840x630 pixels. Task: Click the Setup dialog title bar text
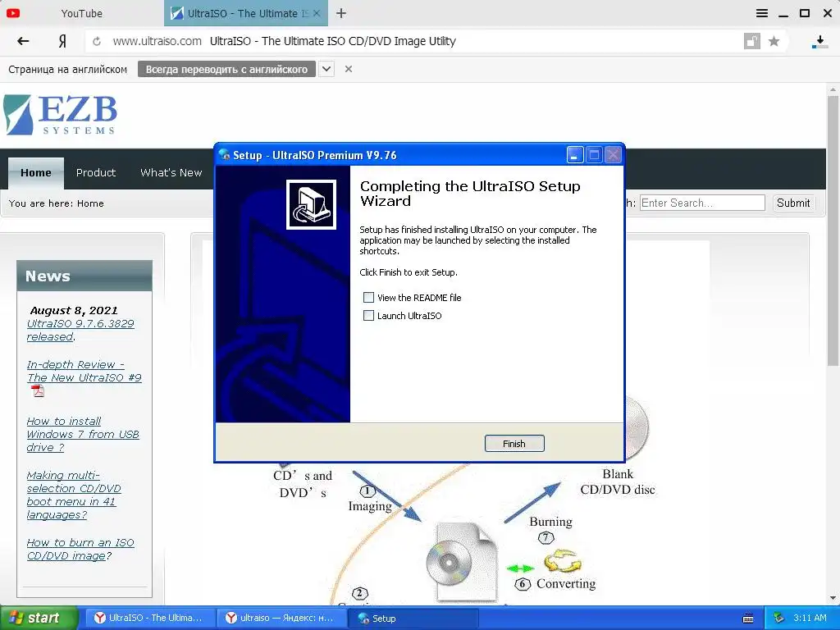click(314, 155)
